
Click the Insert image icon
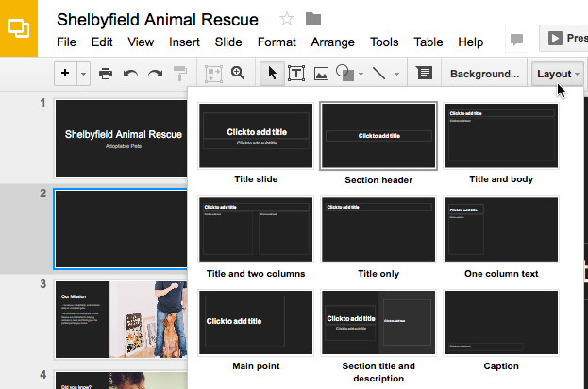322,74
